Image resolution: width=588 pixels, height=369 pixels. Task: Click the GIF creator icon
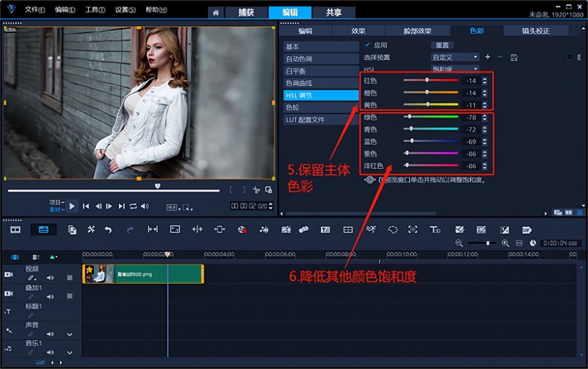click(527, 230)
